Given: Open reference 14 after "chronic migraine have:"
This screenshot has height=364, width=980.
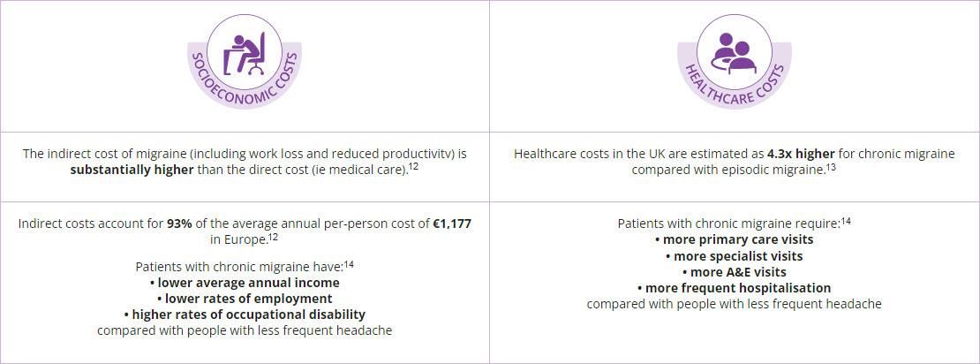Looking at the screenshot, I should pos(349,262).
